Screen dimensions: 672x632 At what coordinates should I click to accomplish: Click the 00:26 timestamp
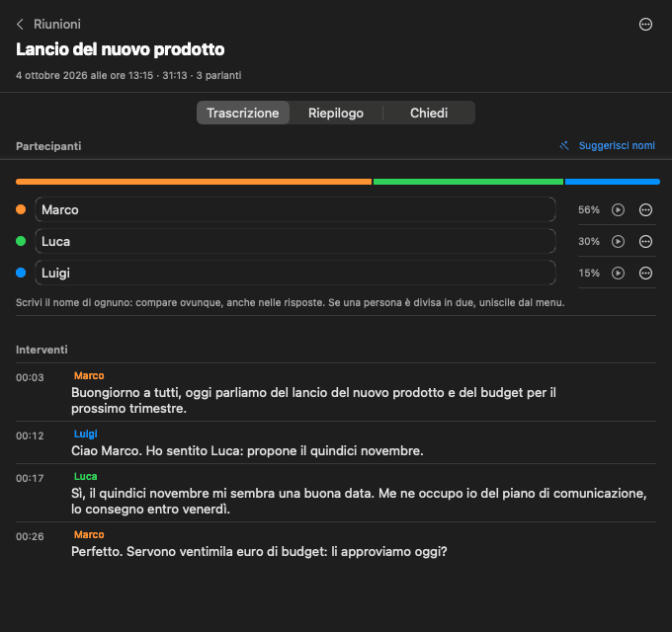pyautogui.click(x=30, y=536)
